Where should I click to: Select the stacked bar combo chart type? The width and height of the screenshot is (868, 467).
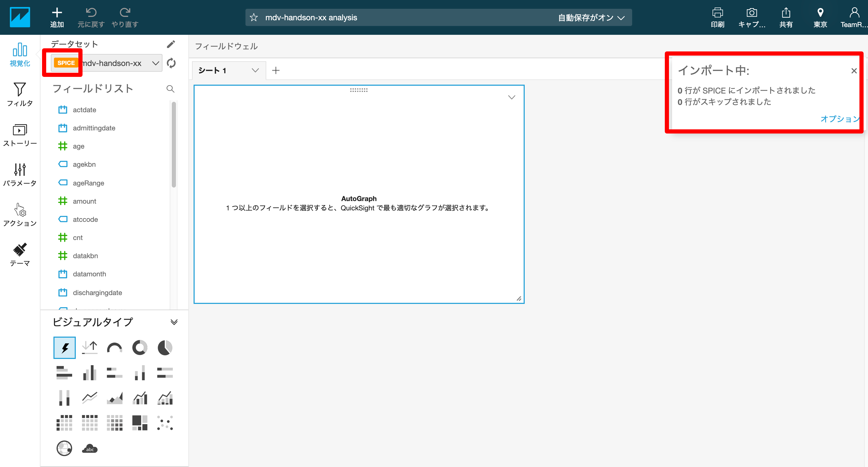(165, 398)
